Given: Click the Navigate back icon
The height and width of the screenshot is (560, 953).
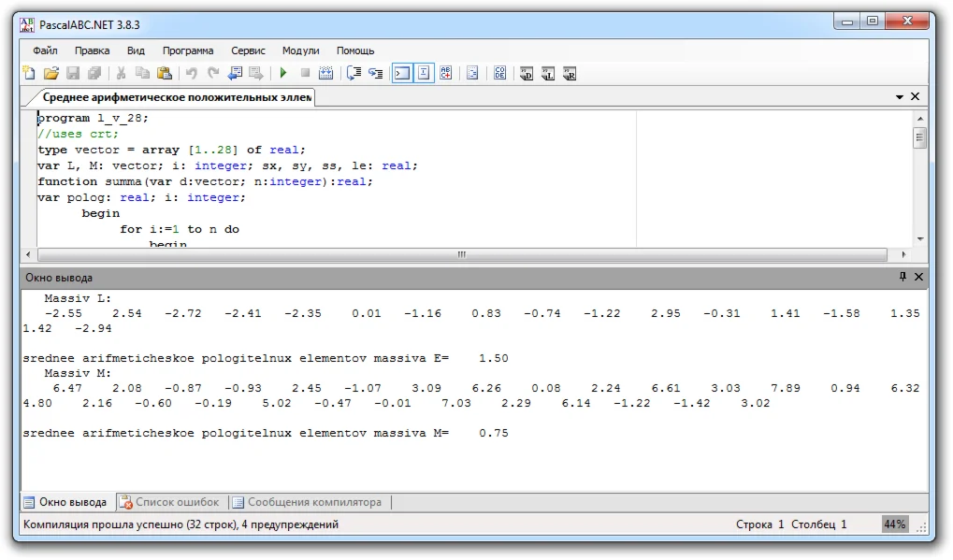Looking at the screenshot, I should 234,73.
